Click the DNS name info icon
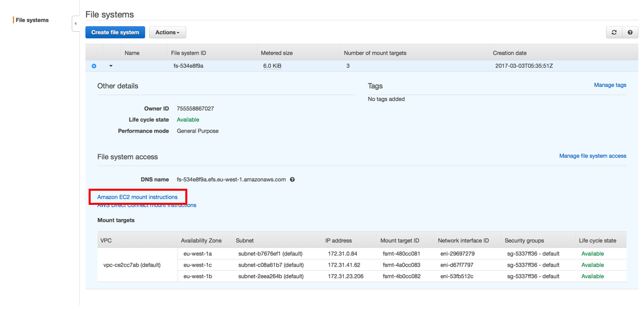644x309 pixels. coord(292,180)
